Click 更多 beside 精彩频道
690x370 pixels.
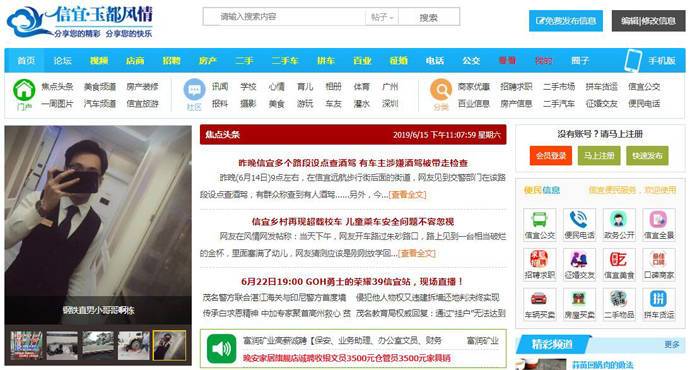672,344
